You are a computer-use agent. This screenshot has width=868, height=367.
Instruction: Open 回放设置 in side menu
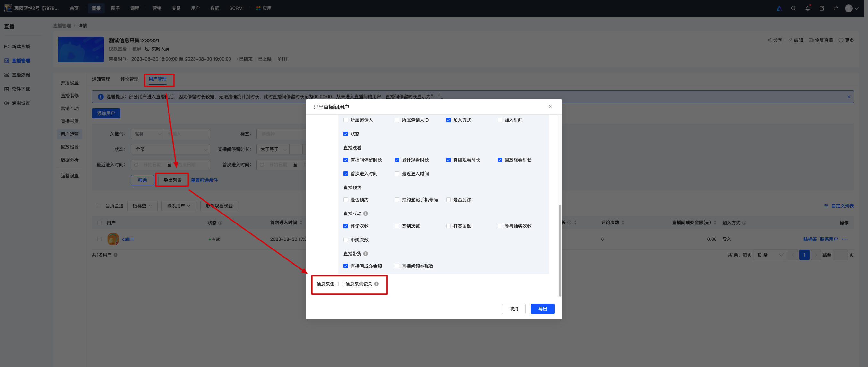(x=69, y=147)
